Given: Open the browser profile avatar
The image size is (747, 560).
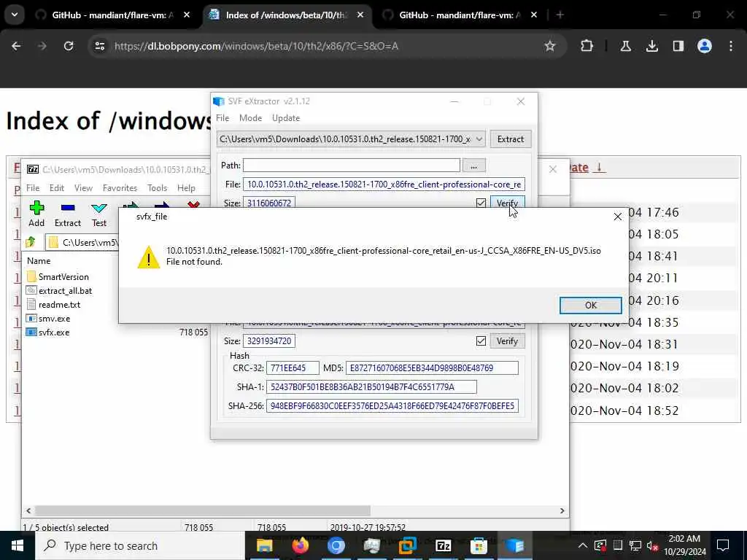Looking at the screenshot, I should coord(704,46).
